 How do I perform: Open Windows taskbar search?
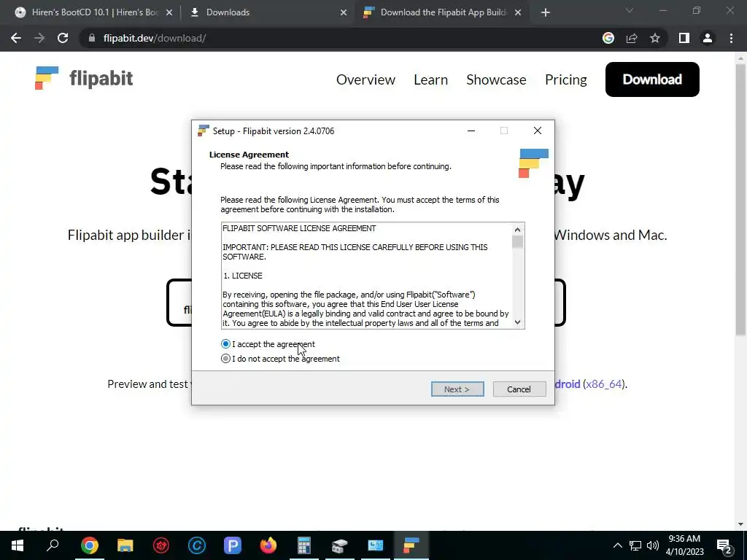pyautogui.click(x=53, y=545)
